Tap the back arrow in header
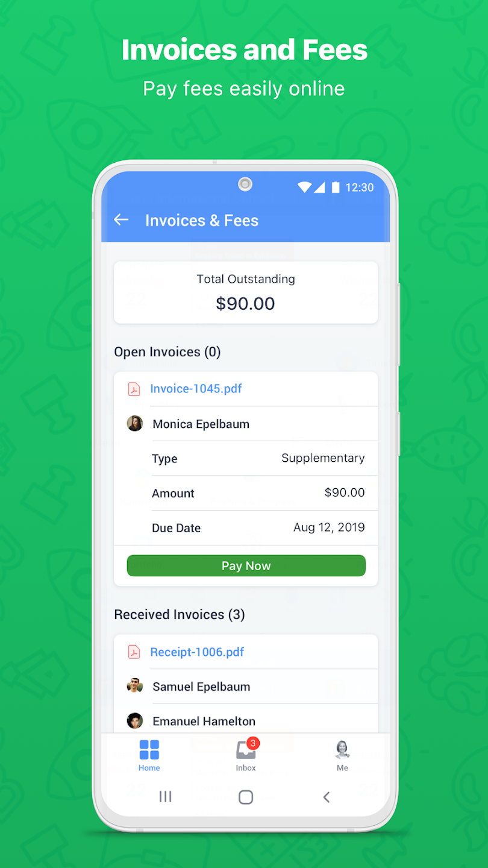Screen dimensions: 488x868 [122, 220]
